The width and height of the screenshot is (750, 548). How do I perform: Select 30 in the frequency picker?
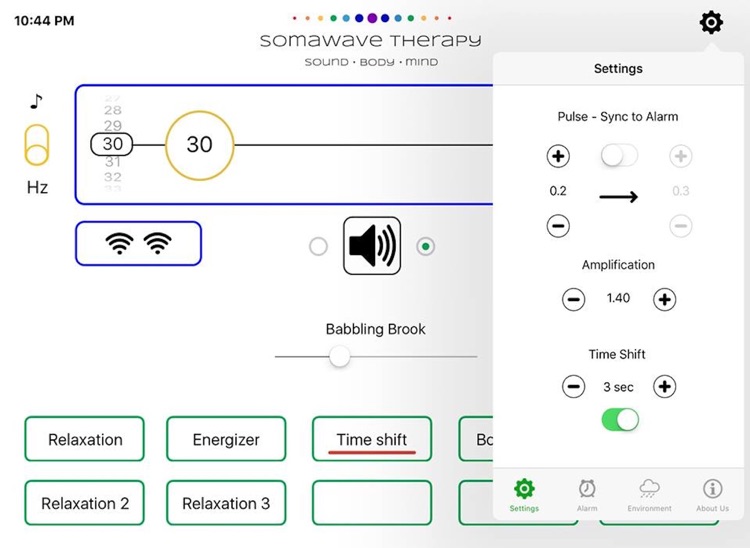(x=112, y=144)
